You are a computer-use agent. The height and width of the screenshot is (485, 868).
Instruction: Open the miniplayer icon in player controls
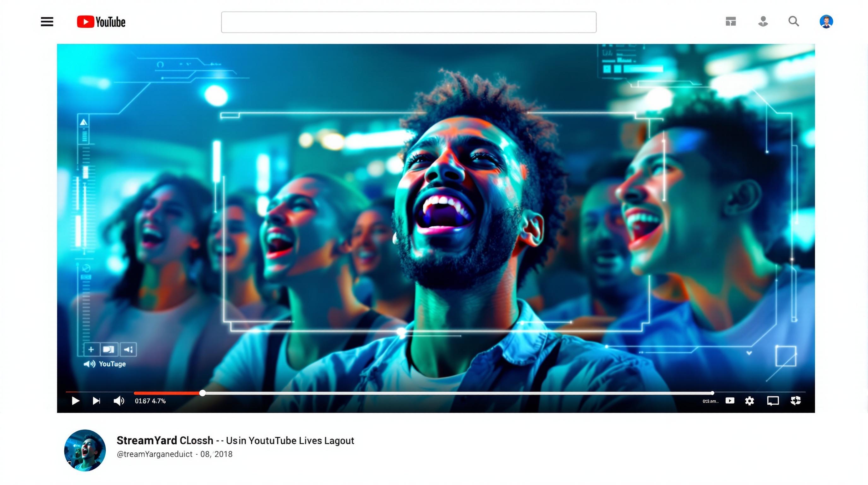(730, 401)
